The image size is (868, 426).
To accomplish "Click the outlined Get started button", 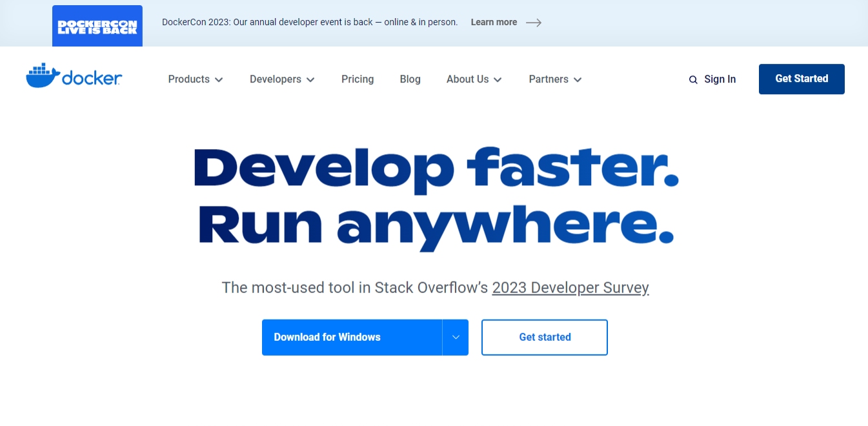I will coord(545,338).
